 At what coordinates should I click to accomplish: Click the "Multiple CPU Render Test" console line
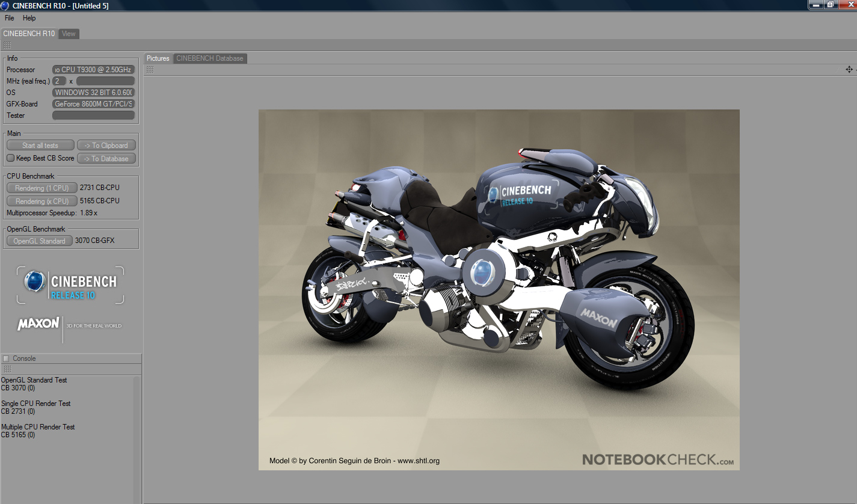click(x=38, y=427)
